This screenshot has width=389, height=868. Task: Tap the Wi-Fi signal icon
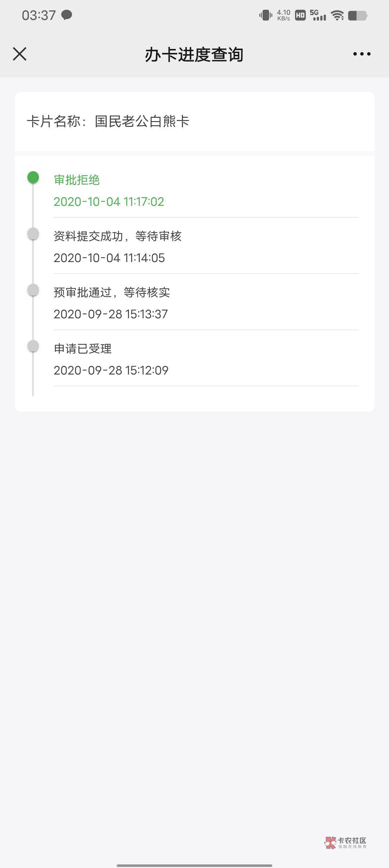337,15
